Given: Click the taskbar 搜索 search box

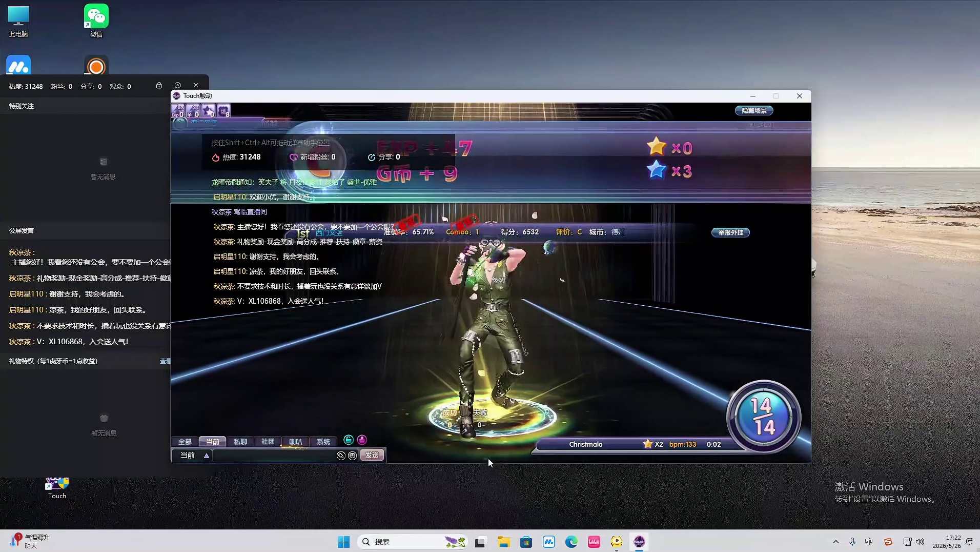Looking at the screenshot, I should (x=412, y=542).
